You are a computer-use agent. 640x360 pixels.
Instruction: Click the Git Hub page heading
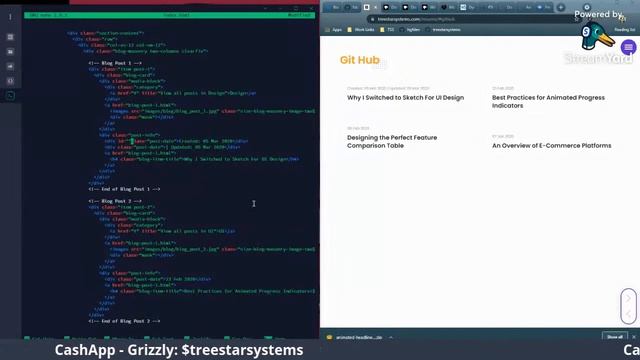click(360, 60)
